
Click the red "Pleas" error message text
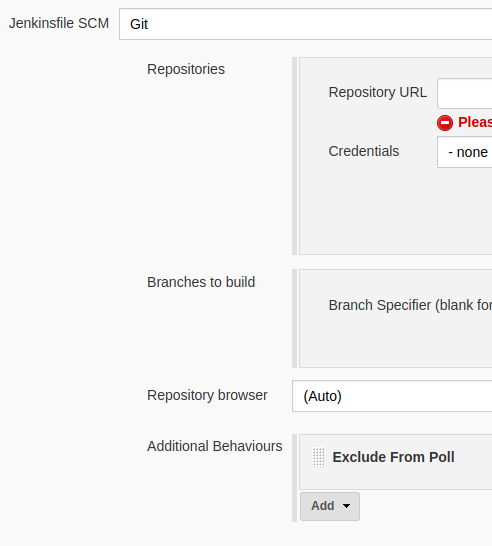(475, 122)
